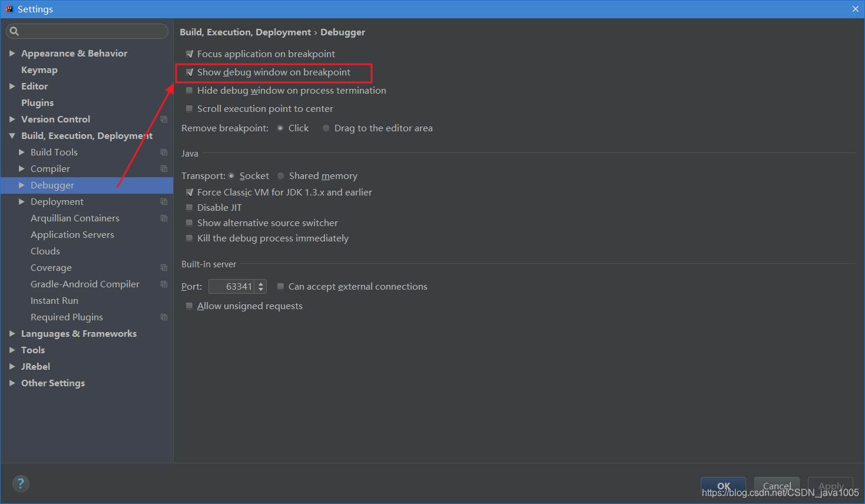Click the Port number field
This screenshot has width=865, height=504.
tap(232, 287)
